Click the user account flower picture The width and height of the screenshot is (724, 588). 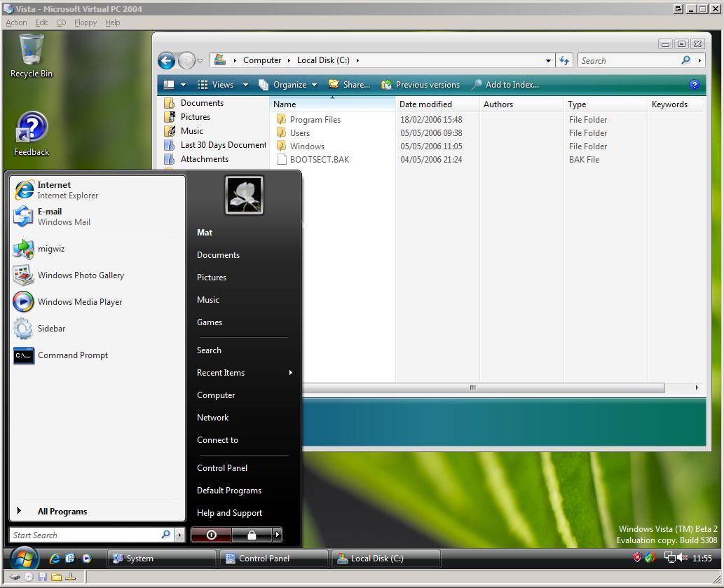tap(244, 196)
